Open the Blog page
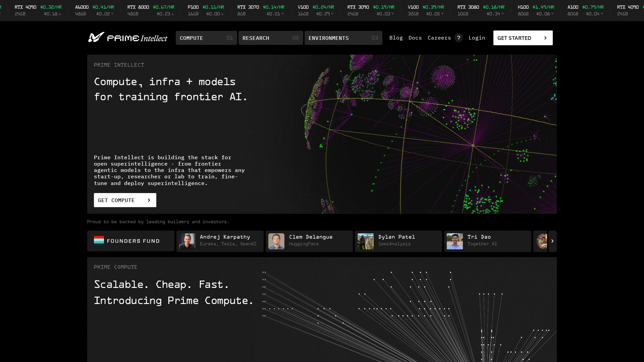Screen dimensions: 644x362 click(396, 38)
